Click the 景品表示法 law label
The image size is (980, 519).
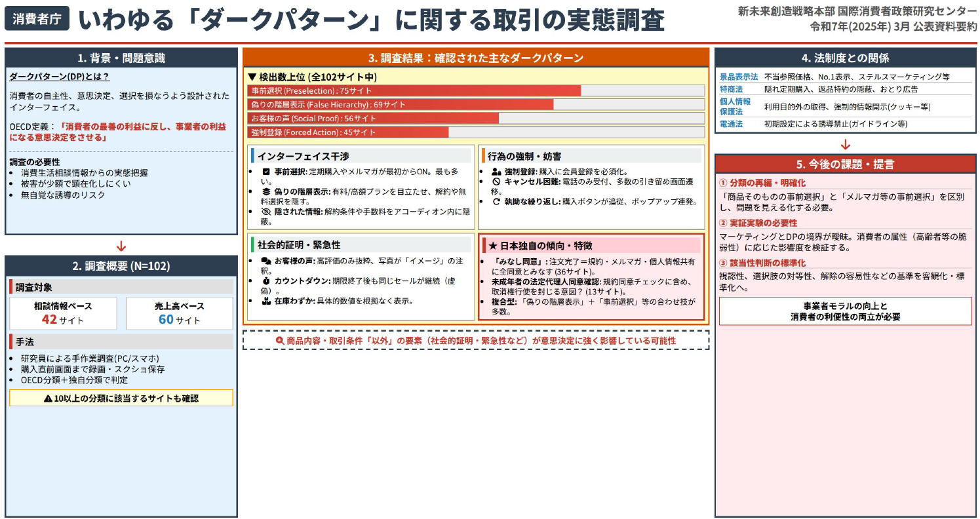[x=739, y=77]
